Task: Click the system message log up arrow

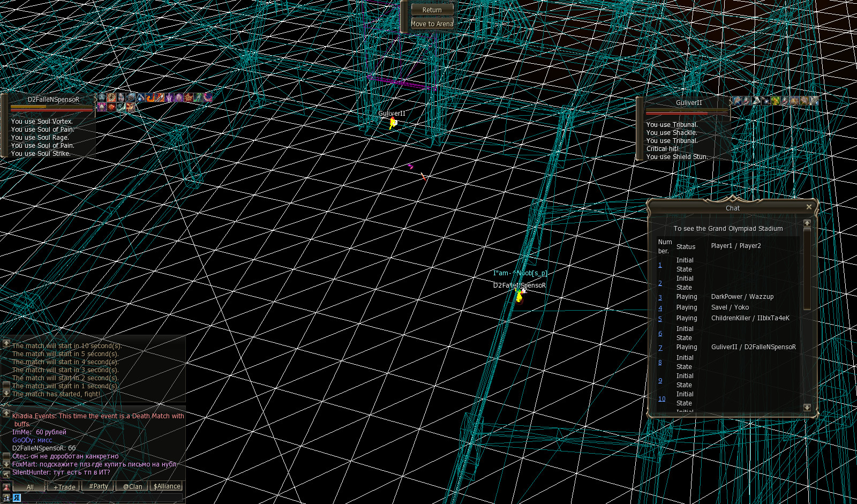Action: click(x=6, y=343)
